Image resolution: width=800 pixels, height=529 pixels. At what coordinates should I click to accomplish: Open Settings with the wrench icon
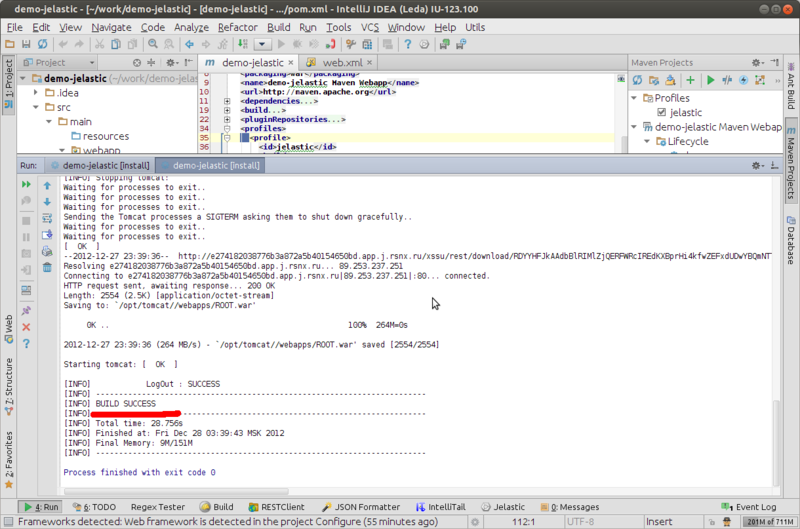point(351,44)
